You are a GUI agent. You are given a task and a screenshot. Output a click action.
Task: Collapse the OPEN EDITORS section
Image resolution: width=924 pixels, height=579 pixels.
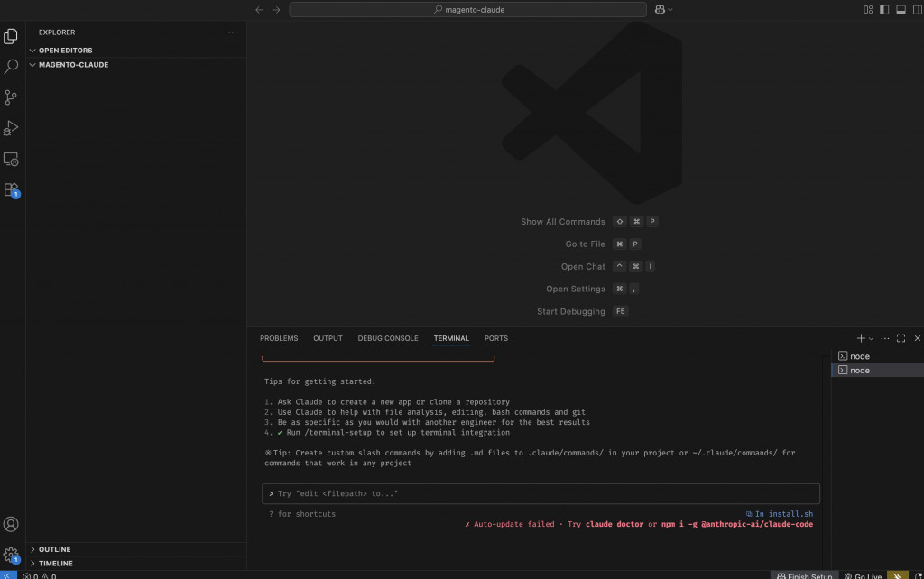coord(136,51)
